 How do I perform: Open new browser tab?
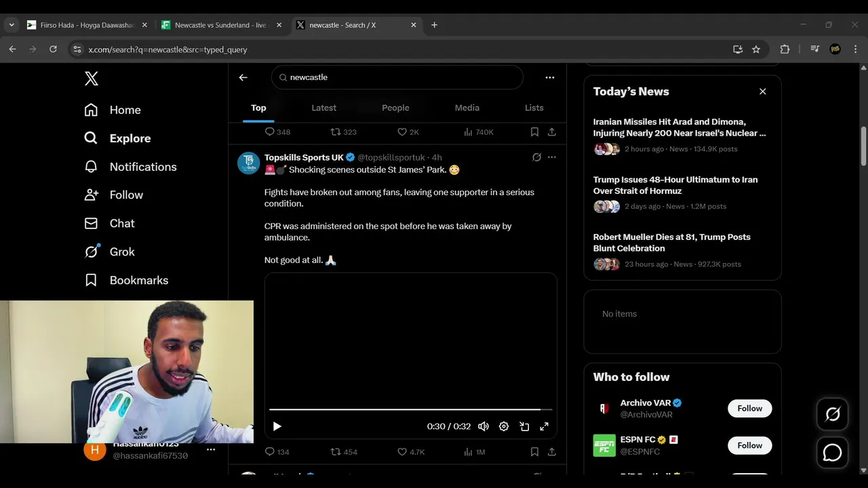pos(434,25)
